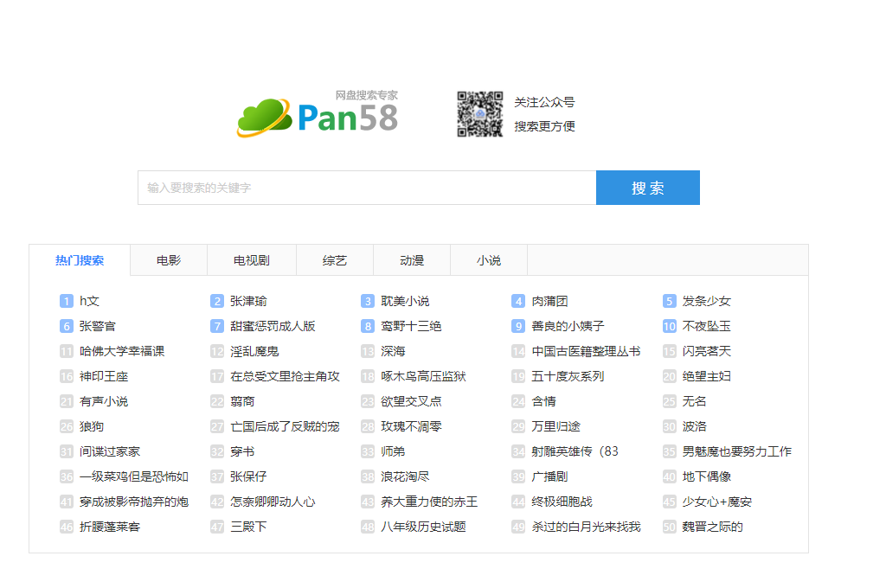Click the number 10 rank badge

tap(669, 326)
